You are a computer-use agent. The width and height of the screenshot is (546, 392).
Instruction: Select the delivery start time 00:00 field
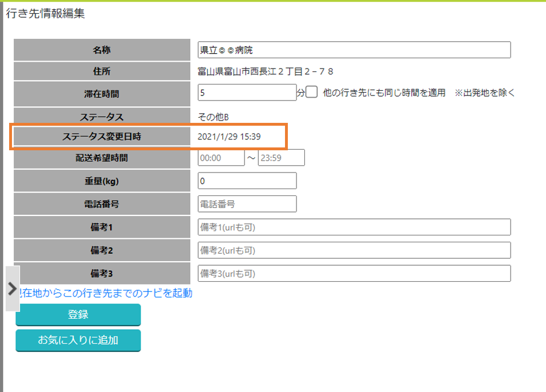point(221,158)
